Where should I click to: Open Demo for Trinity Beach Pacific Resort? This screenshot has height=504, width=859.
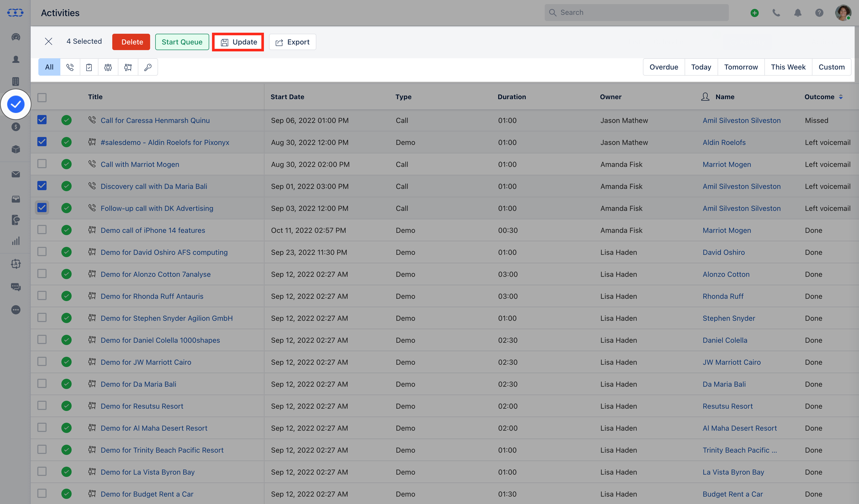162,450
